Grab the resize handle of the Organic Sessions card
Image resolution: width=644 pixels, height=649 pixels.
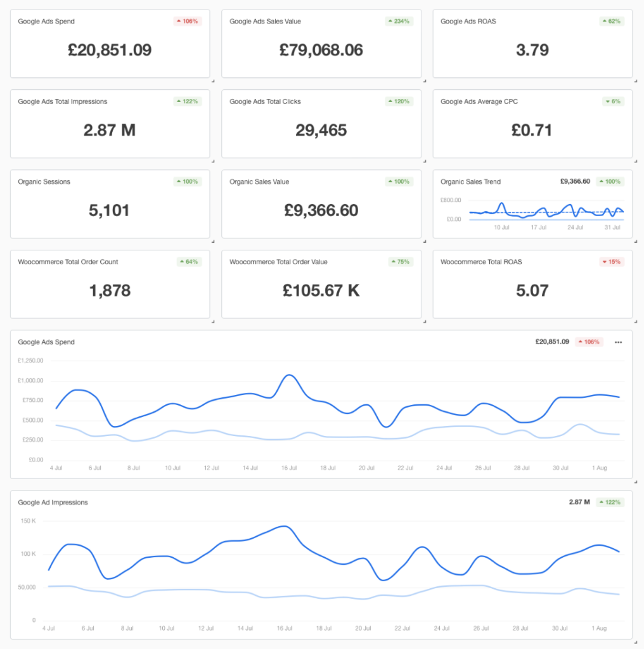pos(213,241)
